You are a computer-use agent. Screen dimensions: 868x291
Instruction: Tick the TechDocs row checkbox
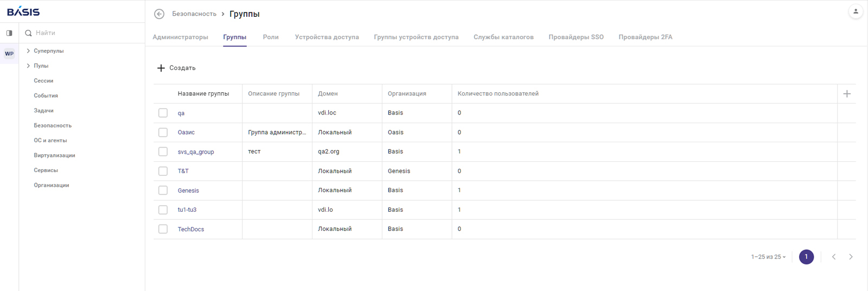(x=163, y=229)
